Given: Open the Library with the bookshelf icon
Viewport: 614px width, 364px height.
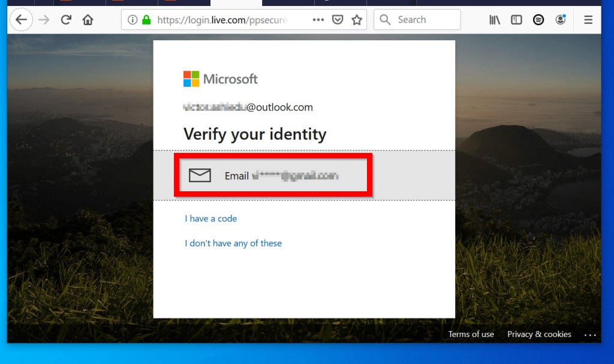Looking at the screenshot, I should pos(494,19).
